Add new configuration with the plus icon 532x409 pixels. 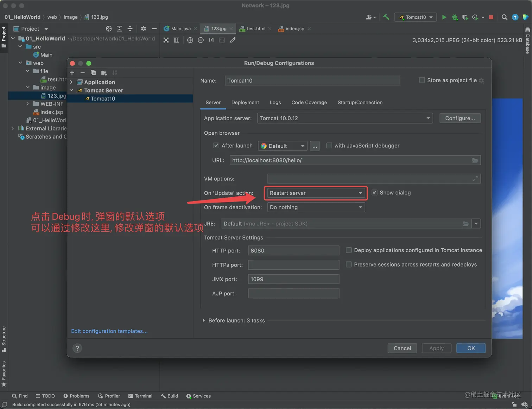[72, 73]
